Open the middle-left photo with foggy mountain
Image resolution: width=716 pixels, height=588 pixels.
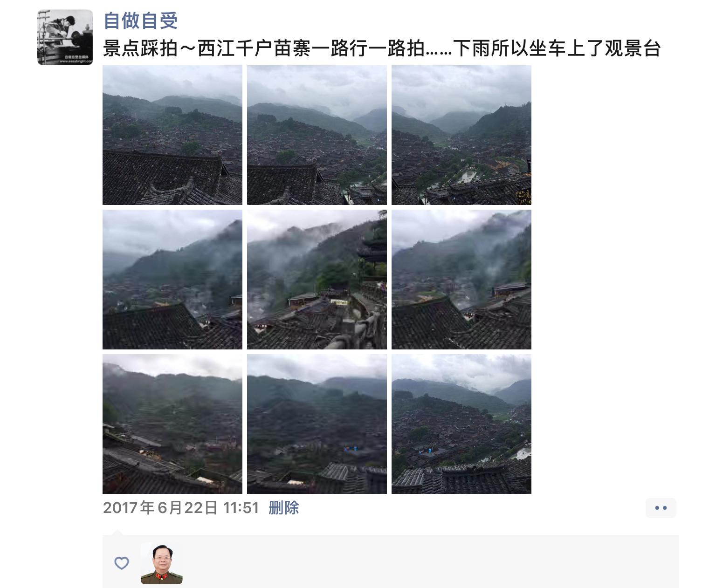tap(172, 280)
